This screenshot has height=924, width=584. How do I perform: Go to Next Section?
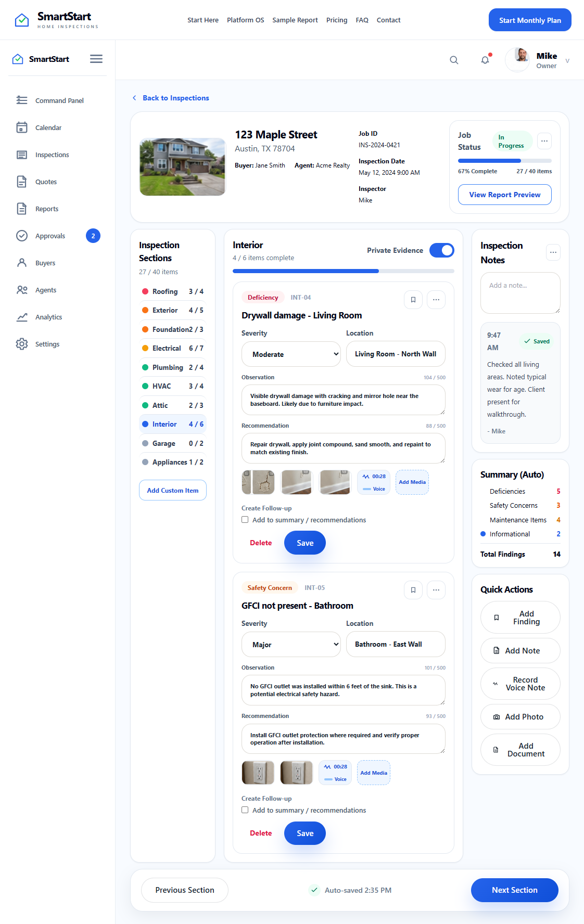point(515,890)
